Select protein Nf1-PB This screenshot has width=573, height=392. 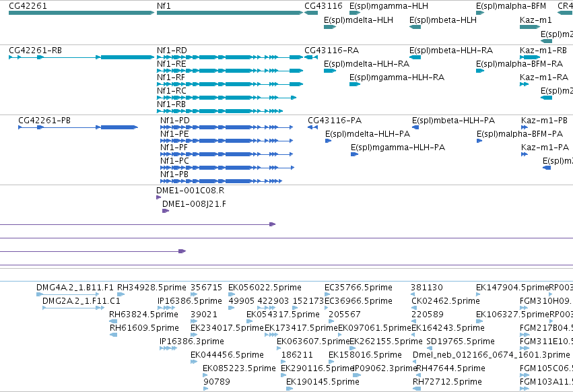click(221, 181)
